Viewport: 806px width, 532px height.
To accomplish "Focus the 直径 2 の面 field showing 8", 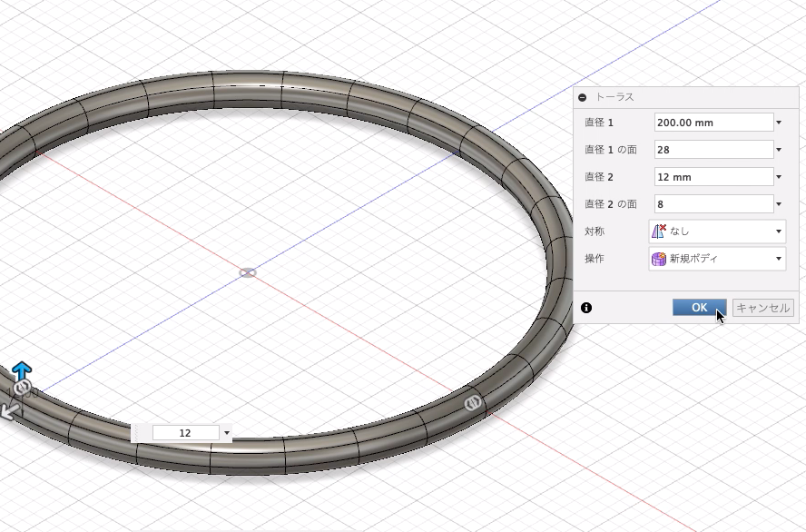I will click(x=713, y=204).
